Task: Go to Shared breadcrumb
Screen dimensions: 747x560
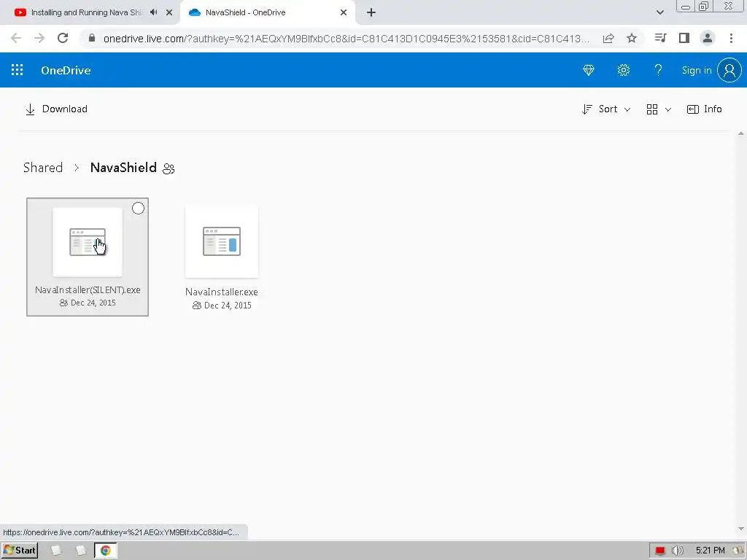Action: [x=43, y=168]
